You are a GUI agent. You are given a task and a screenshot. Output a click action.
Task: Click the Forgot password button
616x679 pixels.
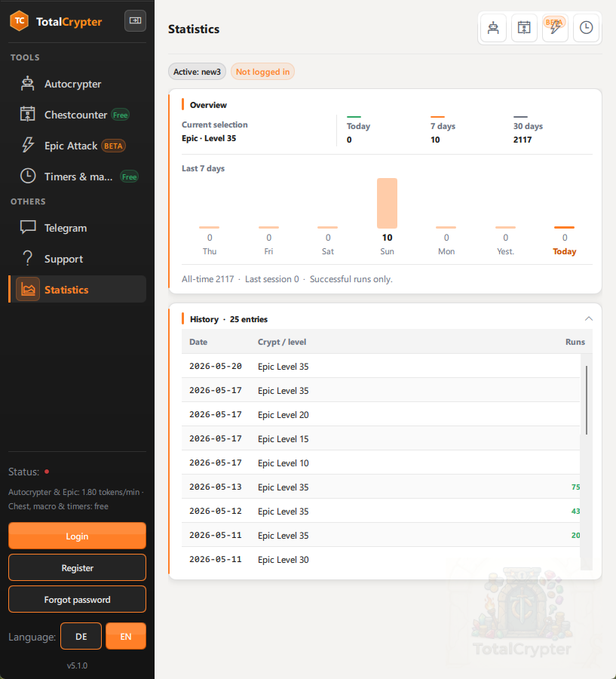(77, 599)
